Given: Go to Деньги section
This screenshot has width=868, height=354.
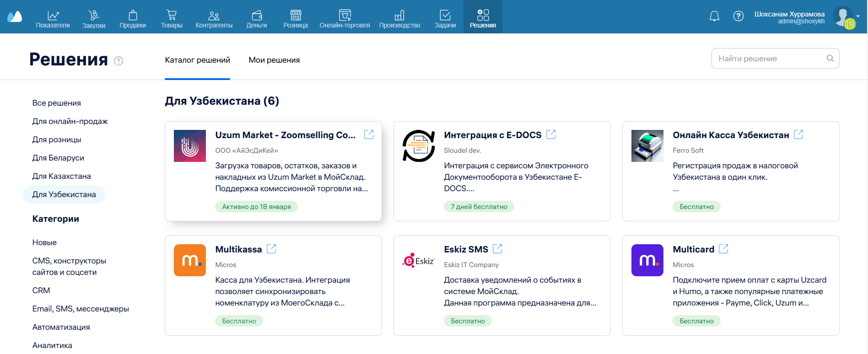Looking at the screenshot, I should coord(257,19).
